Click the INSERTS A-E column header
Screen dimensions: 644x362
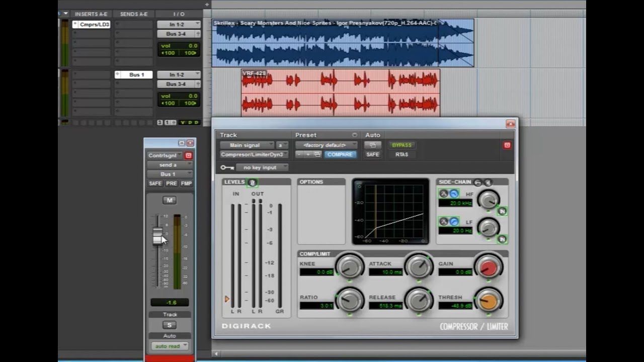tap(91, 14)
